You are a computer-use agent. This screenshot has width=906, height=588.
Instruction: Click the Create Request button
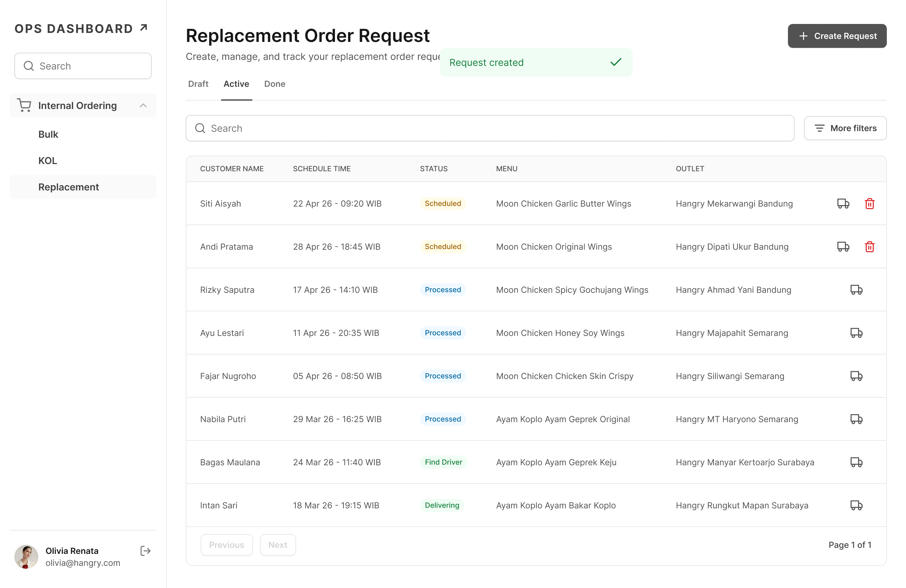(837, 36)
